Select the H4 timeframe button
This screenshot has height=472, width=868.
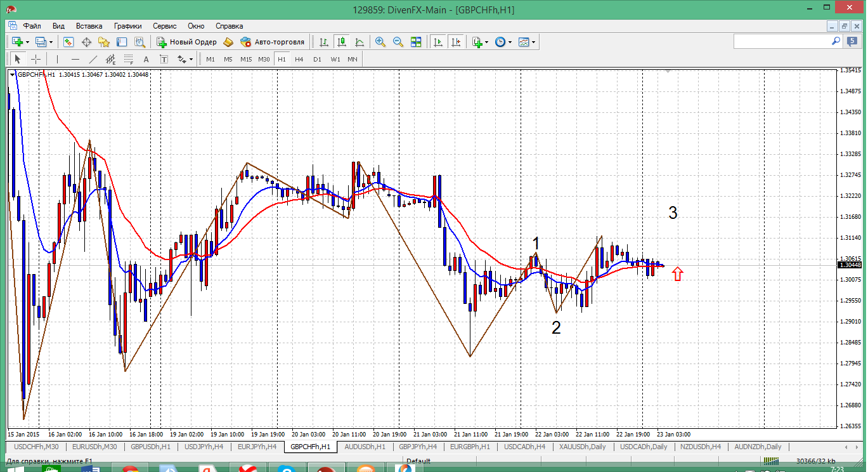click(299, 59)
